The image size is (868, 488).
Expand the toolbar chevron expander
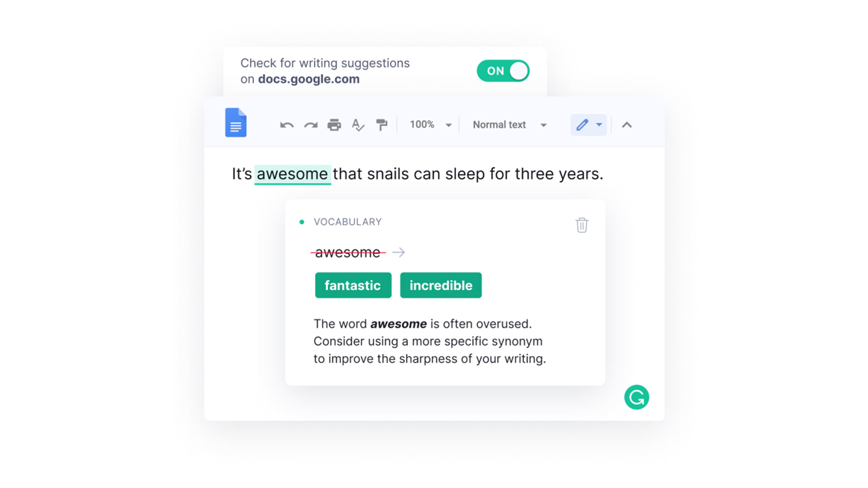[627, 125]
